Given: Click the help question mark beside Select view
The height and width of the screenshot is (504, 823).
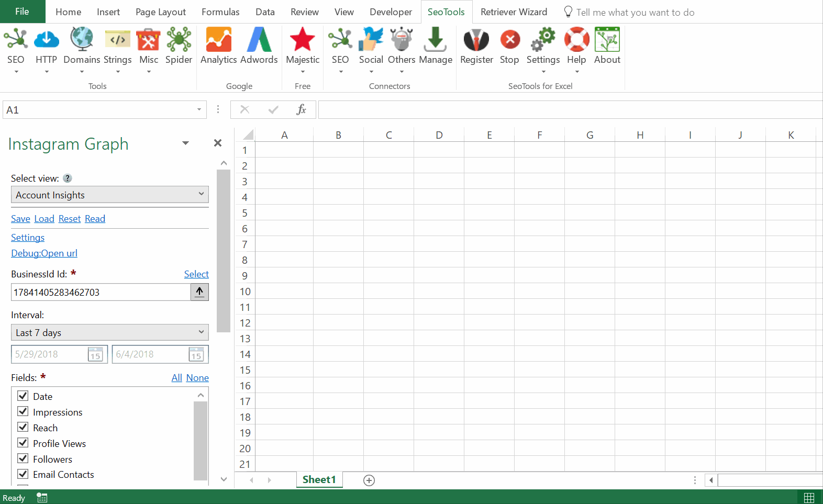Looking at the screenshot, I should click(x=68, y=178).
